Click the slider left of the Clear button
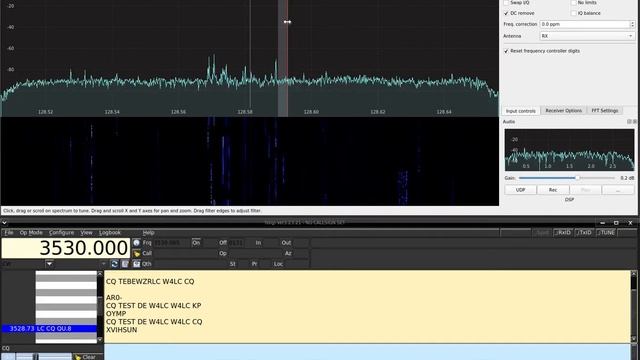640x360 pixels. [44, 357]
